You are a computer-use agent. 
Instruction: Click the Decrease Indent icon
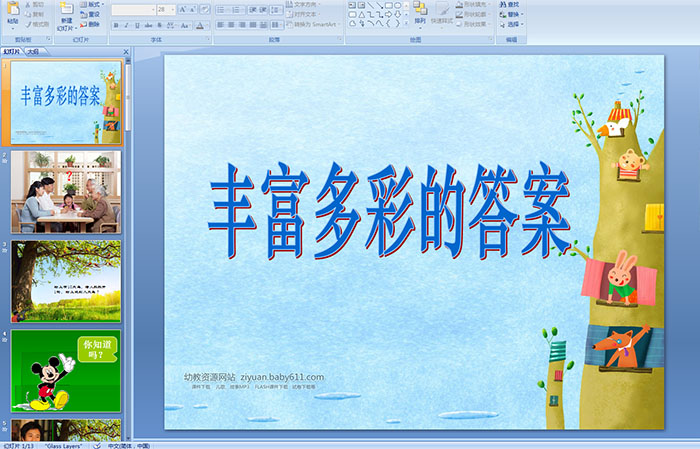[253, 9]
